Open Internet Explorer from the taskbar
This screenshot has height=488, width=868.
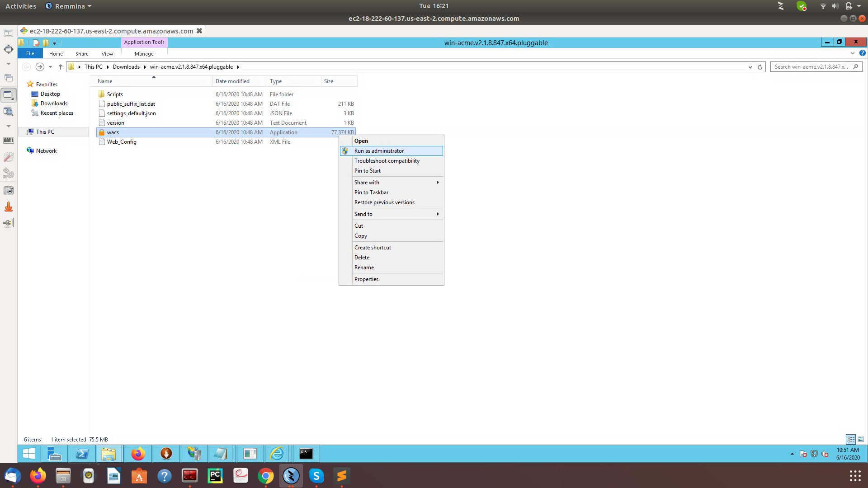[277, 454]
